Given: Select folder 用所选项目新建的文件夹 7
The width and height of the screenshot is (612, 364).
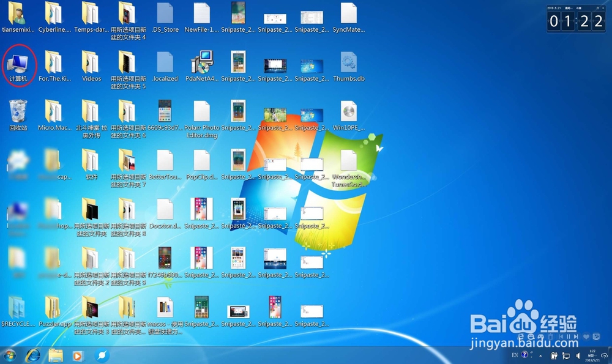Looking at the screenshot, I should [129, 168].
